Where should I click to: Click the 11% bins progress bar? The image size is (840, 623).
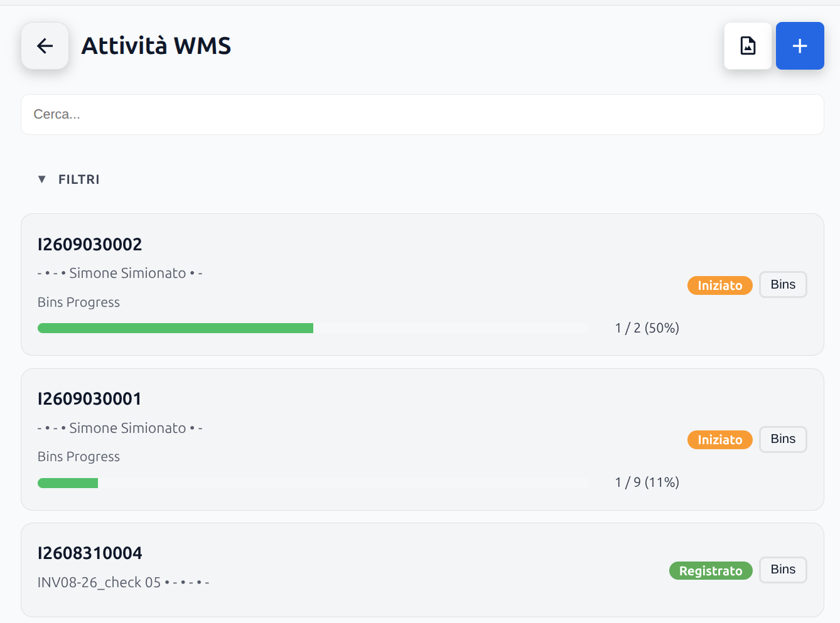coord(314,482)
